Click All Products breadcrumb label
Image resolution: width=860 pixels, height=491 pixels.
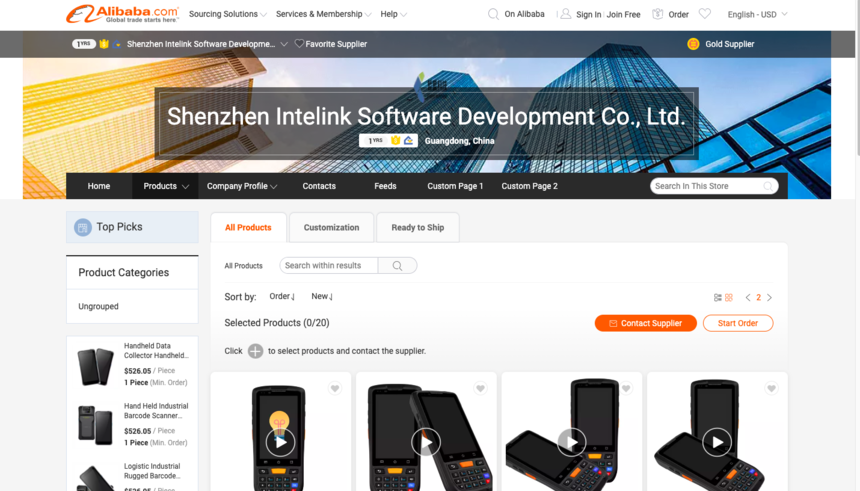pos(244,266)
